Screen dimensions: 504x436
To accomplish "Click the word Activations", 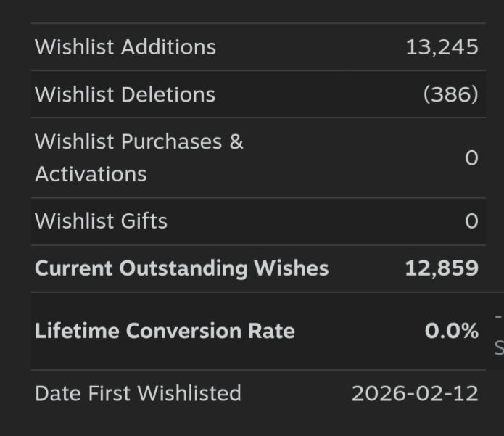I will pos(91,174).
